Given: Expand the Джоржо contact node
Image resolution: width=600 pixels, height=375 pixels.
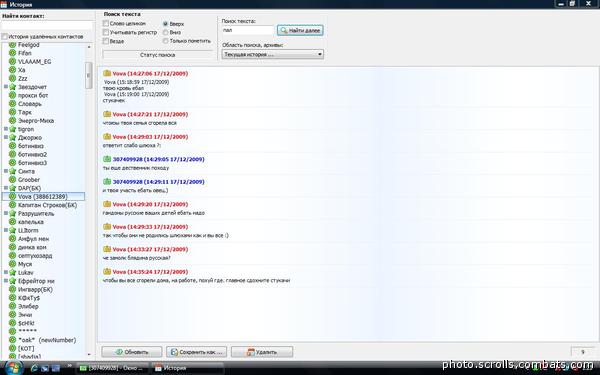Looking at the screenshot, I should pyautogui.click(x=6, y=137).
